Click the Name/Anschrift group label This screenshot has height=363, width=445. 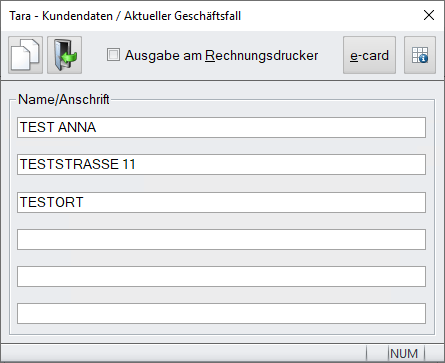(64, 99)
